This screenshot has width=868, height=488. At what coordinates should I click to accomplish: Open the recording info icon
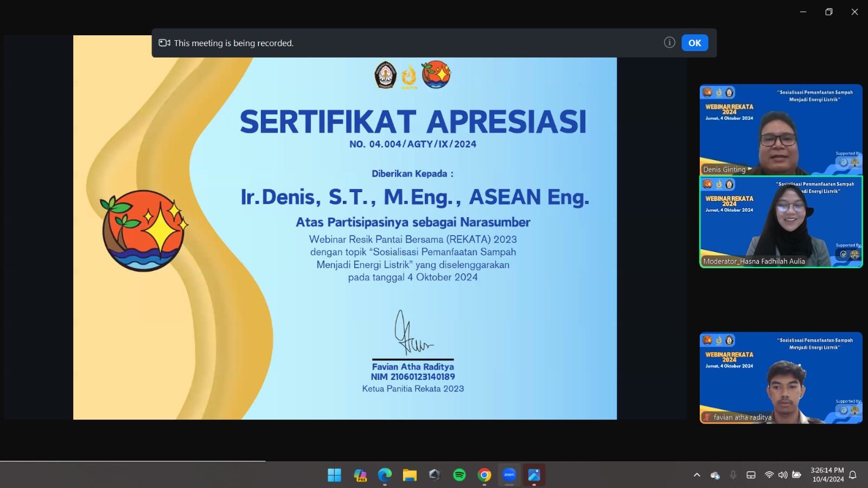point(669,42)
